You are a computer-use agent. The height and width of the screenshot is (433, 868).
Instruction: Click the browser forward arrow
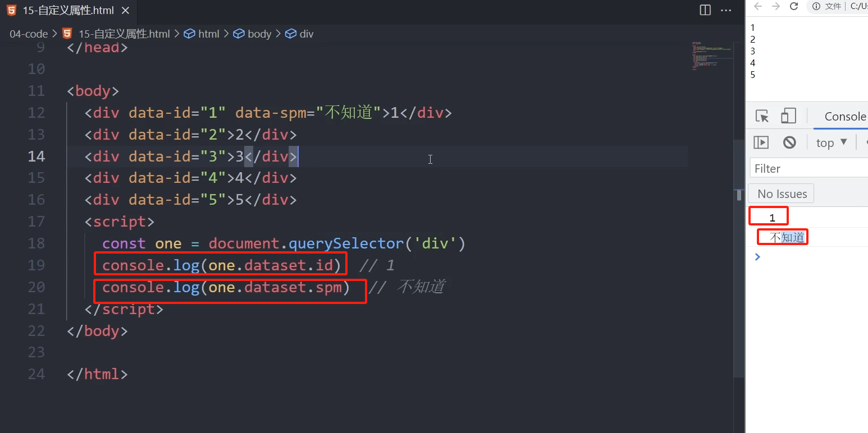(x=776, y=6)
